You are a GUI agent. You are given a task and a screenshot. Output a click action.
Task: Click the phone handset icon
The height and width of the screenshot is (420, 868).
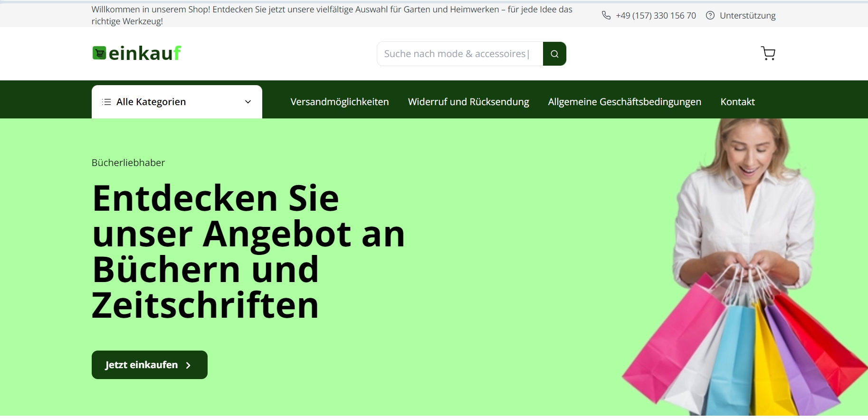click(606, 15)
